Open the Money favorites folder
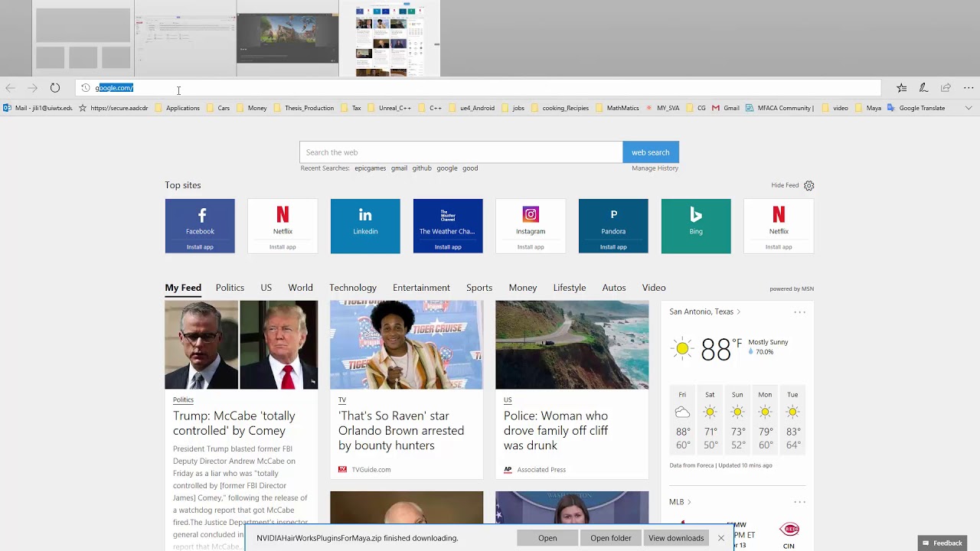The width and height of the screenshot is (980, 551). tap(251, 108)
